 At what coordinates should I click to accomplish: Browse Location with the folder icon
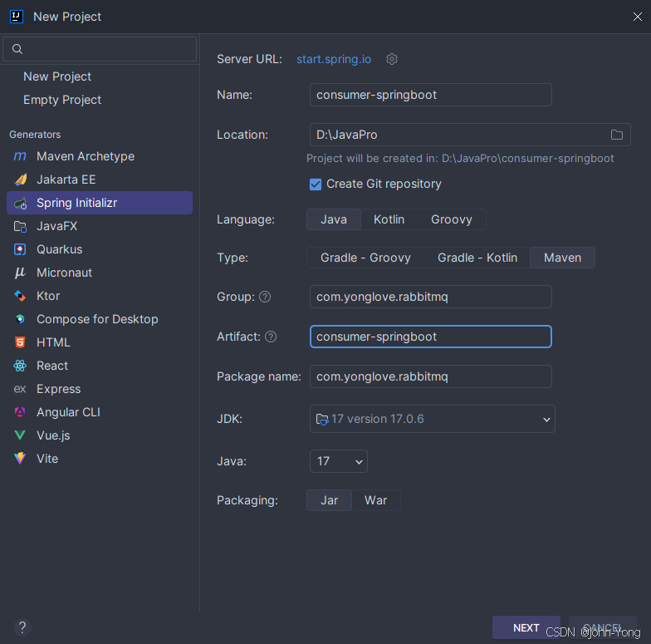[616, 135]
